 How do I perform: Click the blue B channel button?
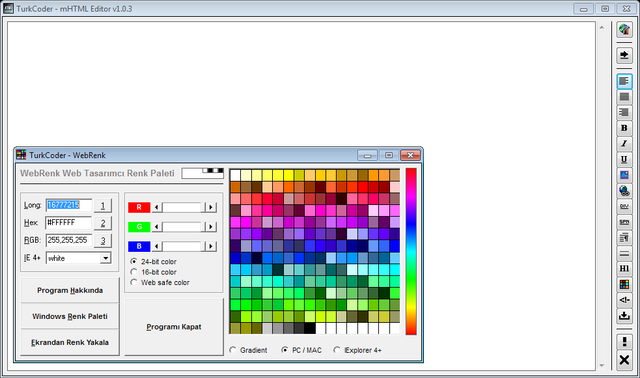click(x=139, y=246)
